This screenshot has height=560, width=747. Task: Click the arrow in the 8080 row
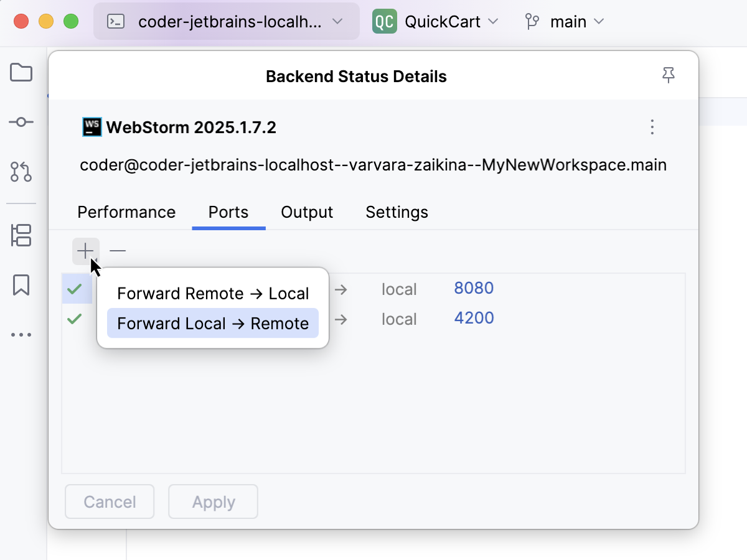tap(341, 289)
